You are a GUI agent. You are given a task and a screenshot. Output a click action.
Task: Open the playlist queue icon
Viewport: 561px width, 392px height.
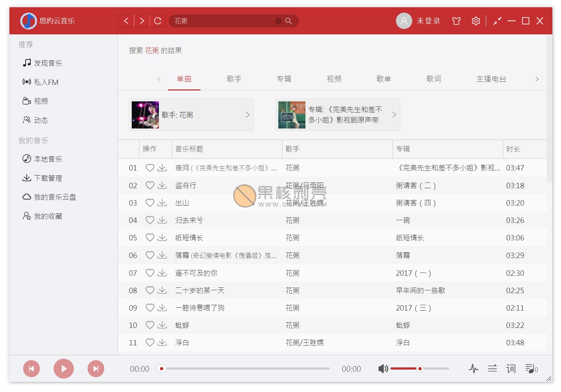coord(531,369)
